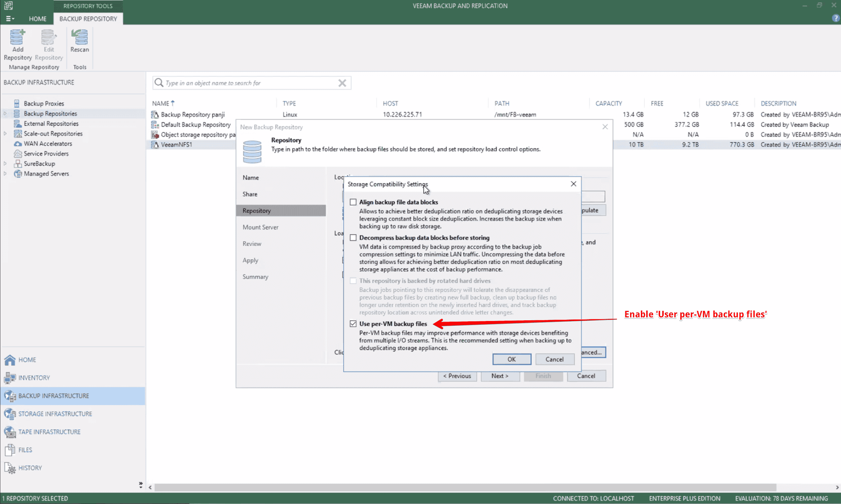Expand the Managed Servers tree node
Viewport: 841px width, 504px height.
[x=5, y=174]
